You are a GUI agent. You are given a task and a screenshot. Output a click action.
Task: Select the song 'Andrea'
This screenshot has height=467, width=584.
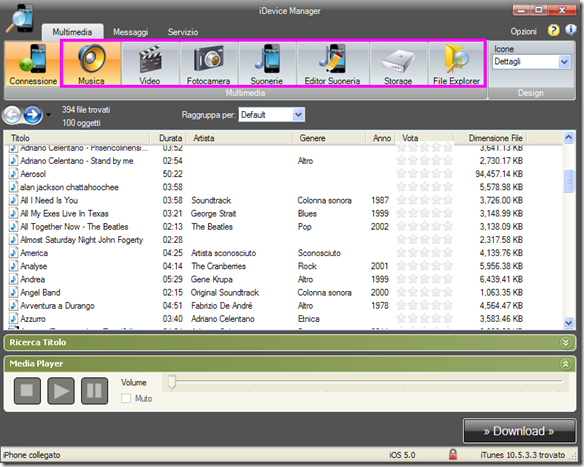tap(33, 279)
